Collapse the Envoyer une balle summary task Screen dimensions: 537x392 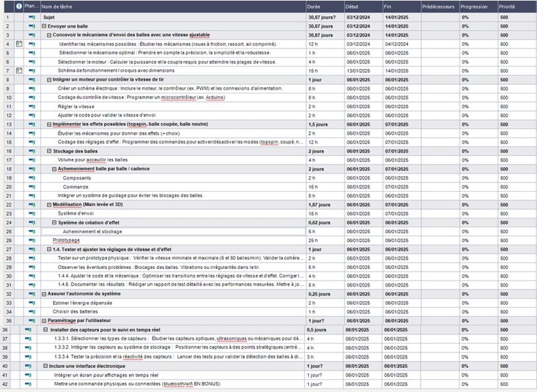pos(45,27)
